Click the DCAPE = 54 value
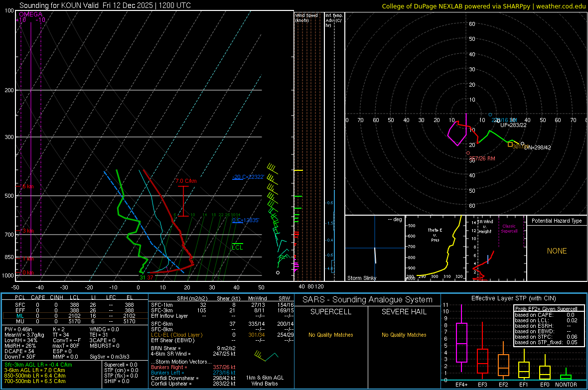The height and width of the screenshot is (390, 588). tap(19, 351)
